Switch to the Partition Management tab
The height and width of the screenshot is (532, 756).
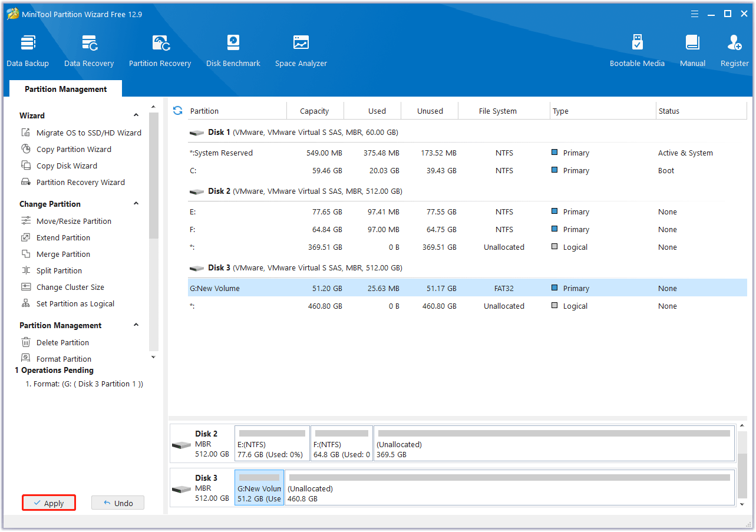point(66,89)
